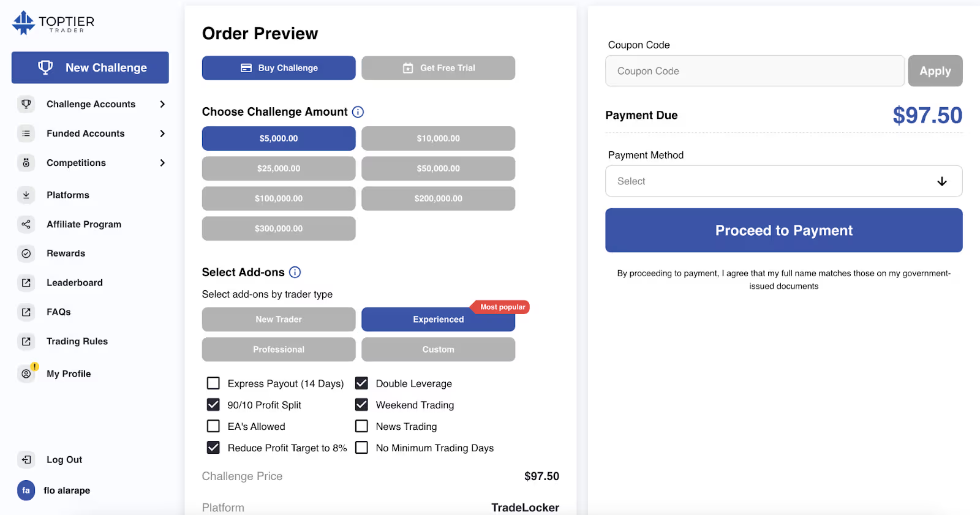Enable Express Payout (14 Days)

point(213,383)
